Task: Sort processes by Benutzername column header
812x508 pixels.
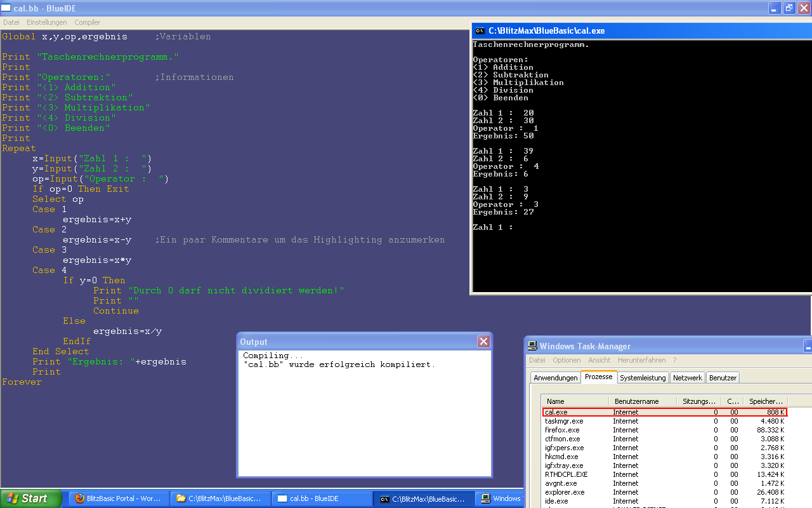Action: 641,401
